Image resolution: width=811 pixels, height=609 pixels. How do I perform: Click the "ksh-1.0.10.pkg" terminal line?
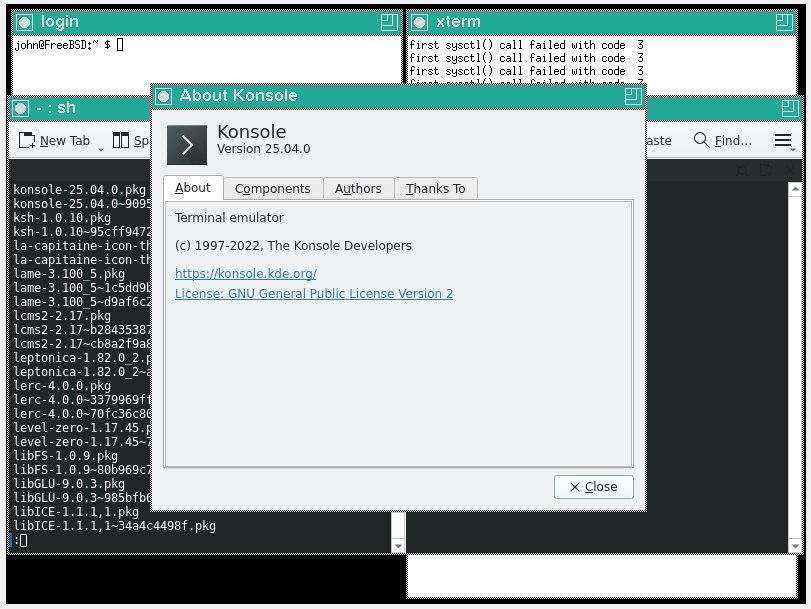pyautogui.click(x=62, y=218)
